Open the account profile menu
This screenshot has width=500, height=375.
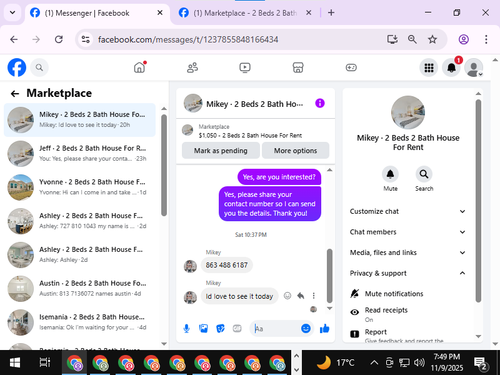[x=474, y=68]
